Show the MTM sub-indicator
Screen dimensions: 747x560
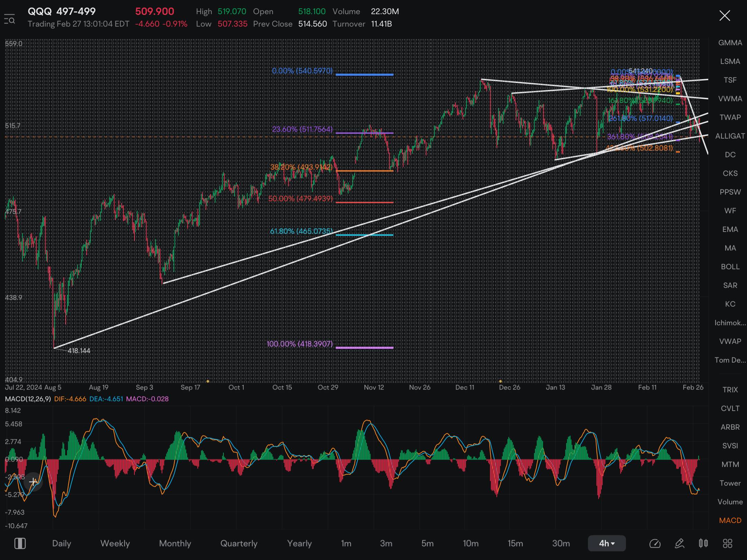[730, 464]
